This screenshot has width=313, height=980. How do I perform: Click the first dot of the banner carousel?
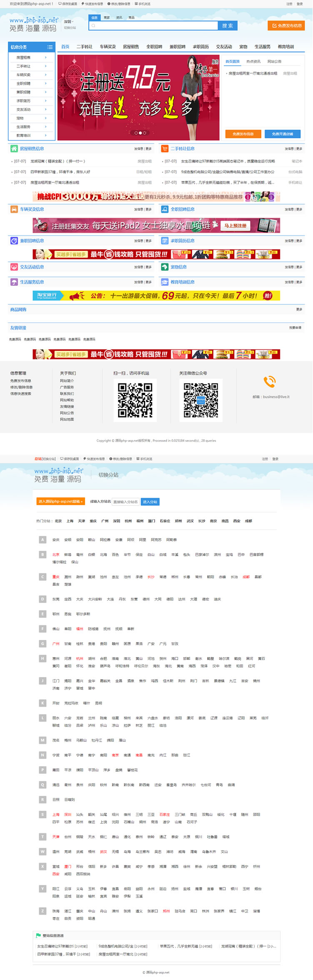tap(136, 133)
